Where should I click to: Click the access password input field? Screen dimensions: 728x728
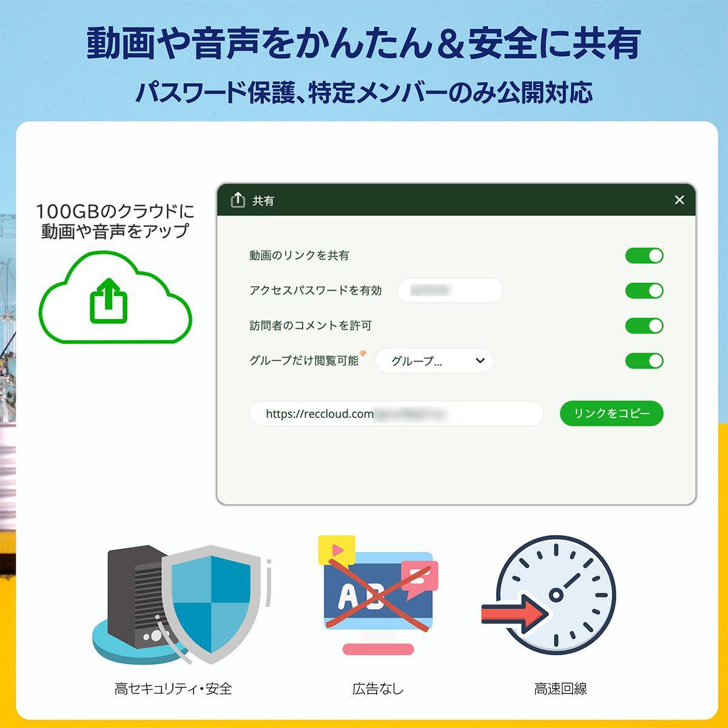pyautogui.click(x=450, y=290)
